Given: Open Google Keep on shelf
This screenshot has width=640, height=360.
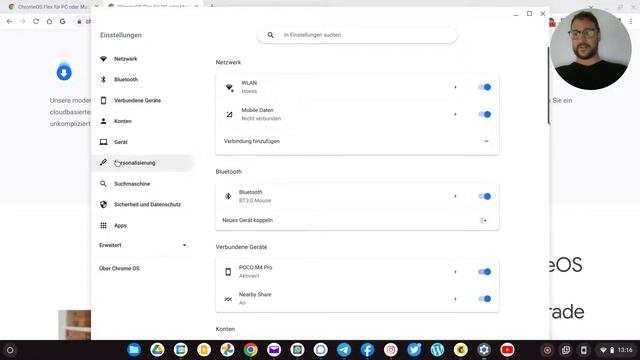Looking at the screenshot, I should point(204,350).
